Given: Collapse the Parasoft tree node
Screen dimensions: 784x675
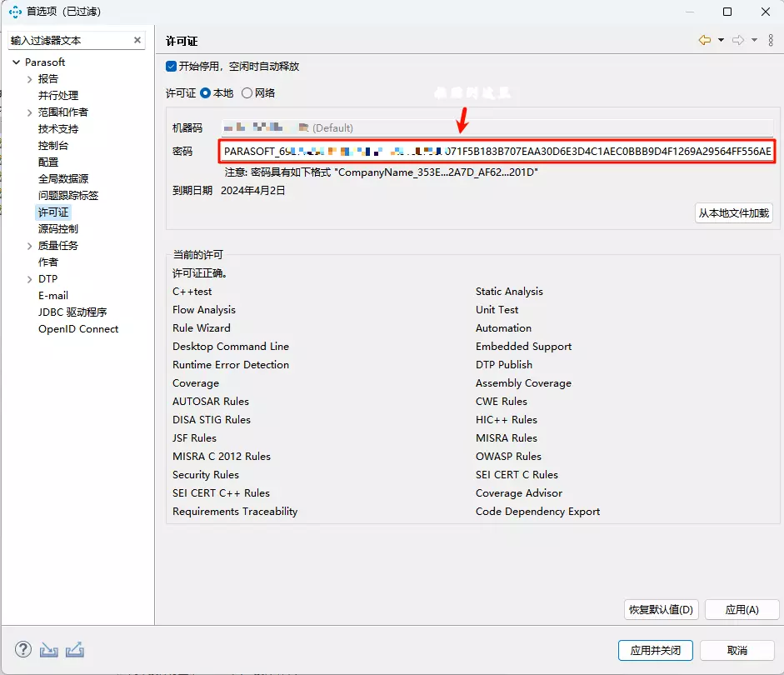Looking at the screenshot, I should point(17,62).
